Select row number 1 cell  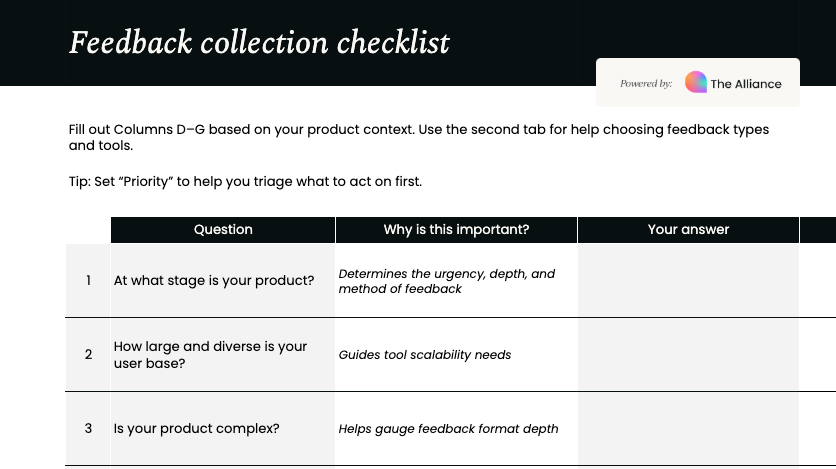tap(88, 281)
